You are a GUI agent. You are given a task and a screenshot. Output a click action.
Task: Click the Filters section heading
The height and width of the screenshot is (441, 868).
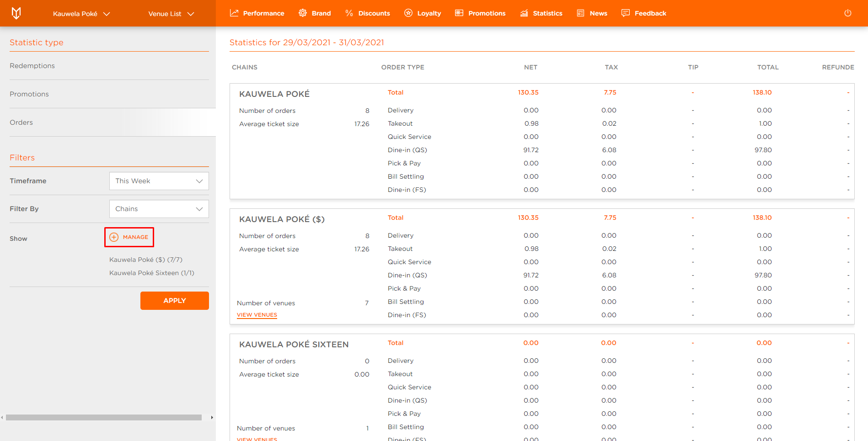pyautogui.click(x=22, y=158)
